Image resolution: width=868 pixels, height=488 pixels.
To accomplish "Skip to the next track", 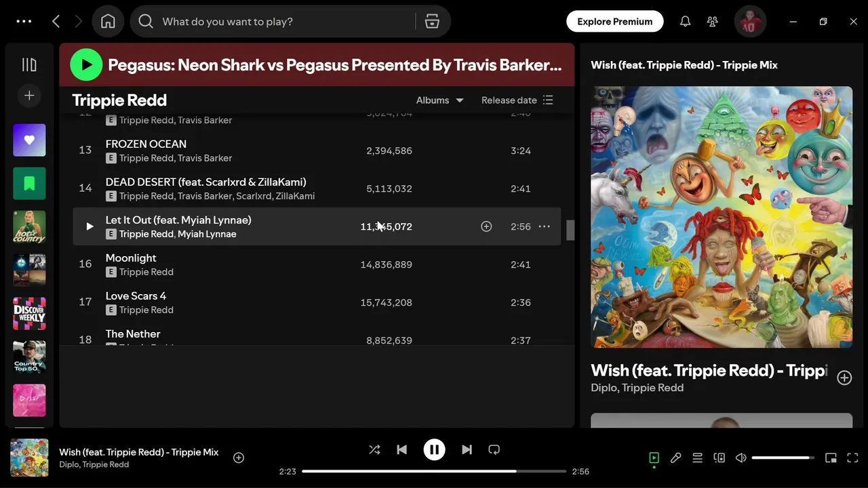I will (x=467, y=449).
